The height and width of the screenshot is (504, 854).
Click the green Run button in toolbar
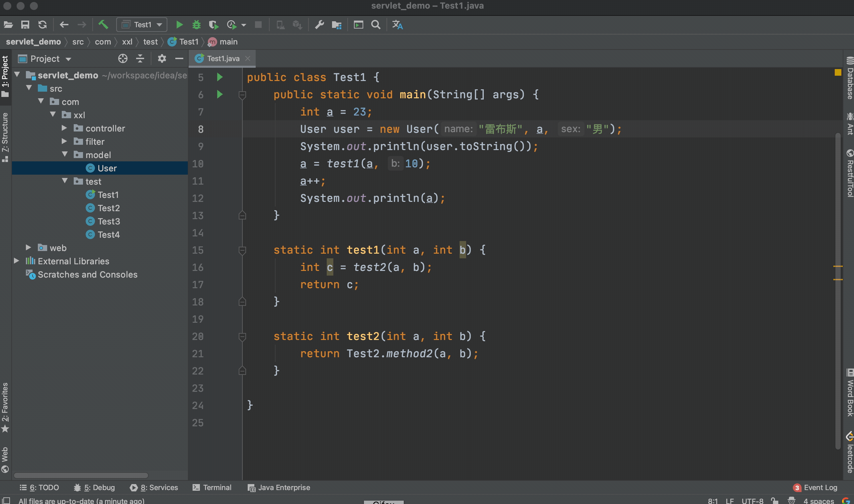(x=179, y=25)
